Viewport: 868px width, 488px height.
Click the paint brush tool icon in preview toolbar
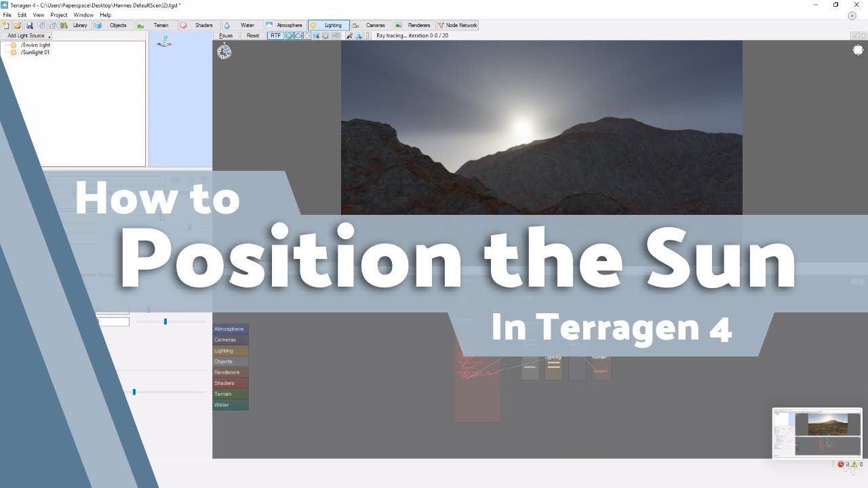[349, 35]
